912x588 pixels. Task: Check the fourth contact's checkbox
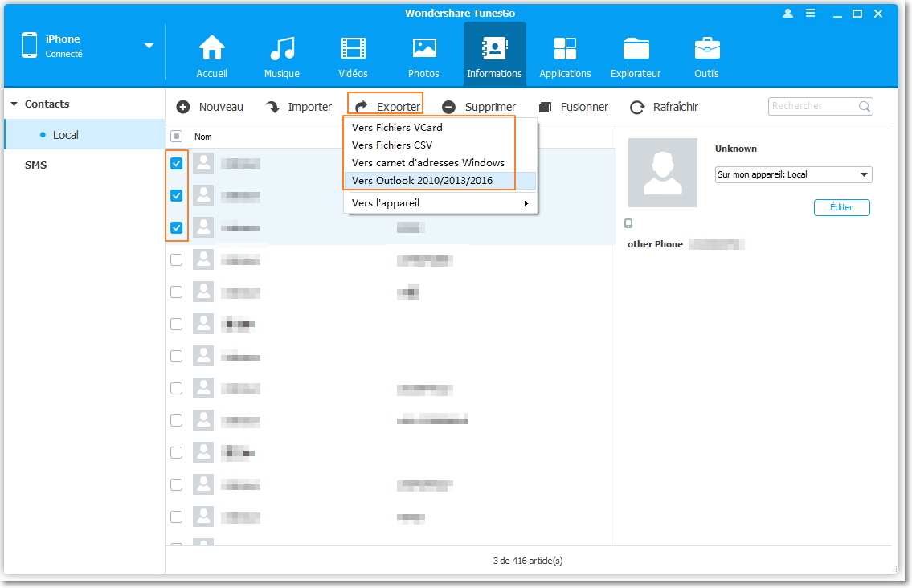tap(176, 260)
